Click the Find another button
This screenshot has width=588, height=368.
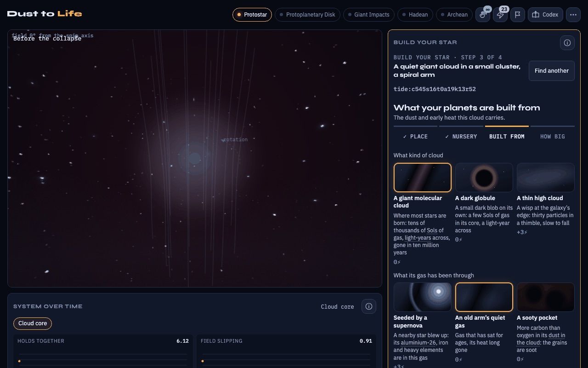(552, 71)
